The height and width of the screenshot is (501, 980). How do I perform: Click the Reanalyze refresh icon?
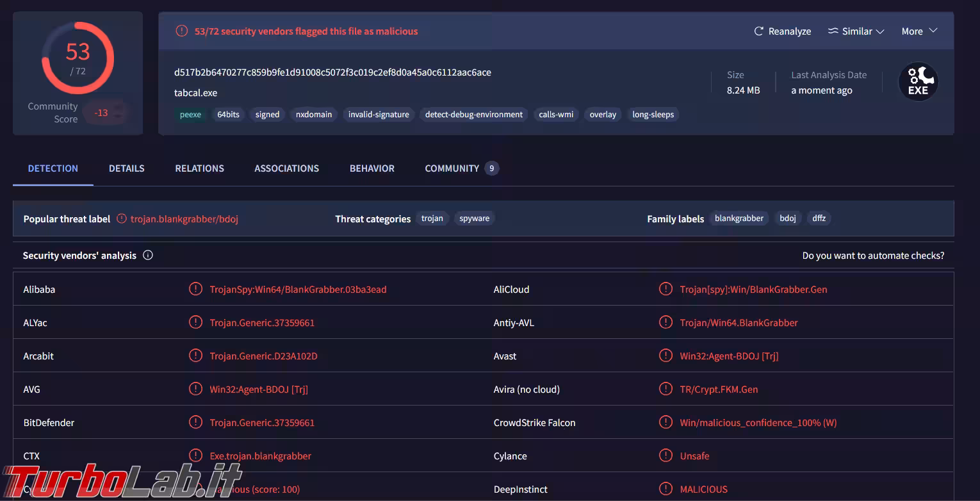pyautogui.click(x=759, y=31)
